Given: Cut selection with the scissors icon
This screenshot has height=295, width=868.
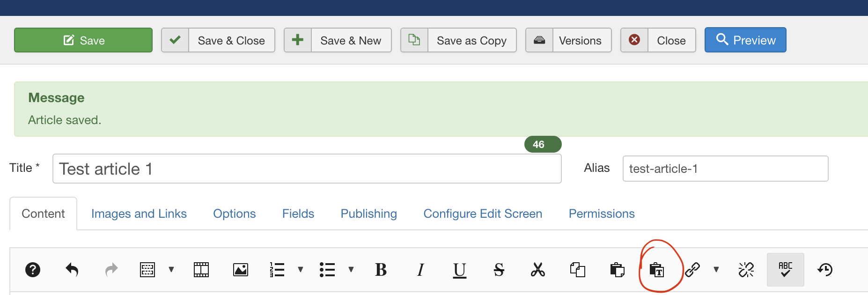Looking at the screenshot, I should tap(538, 270).
